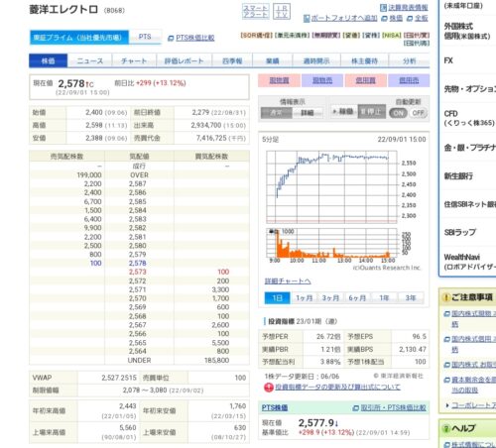Image resolution: width=496 pixels, height=448 pixels.
Task: Click the popup icon before 全板
Action: (410, 19)
